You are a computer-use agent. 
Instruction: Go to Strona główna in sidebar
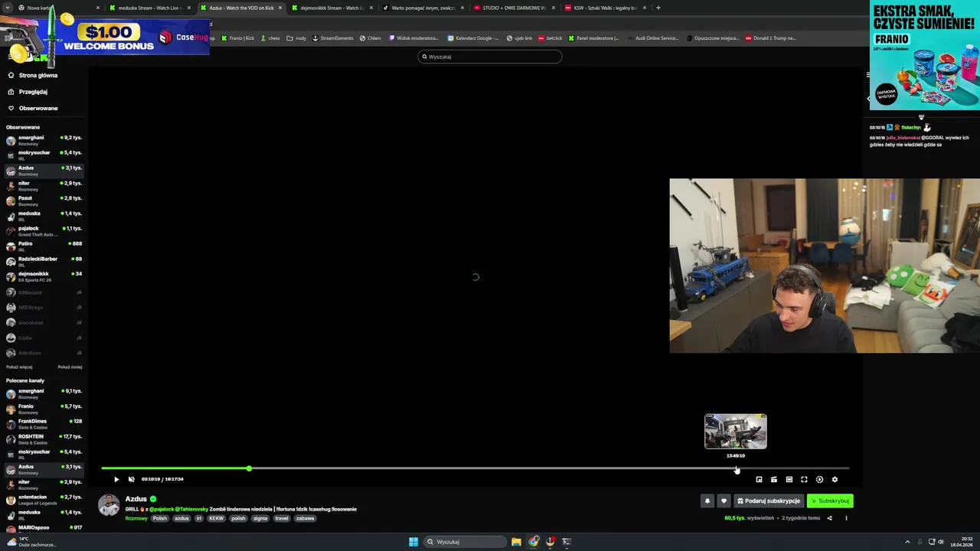38,76
